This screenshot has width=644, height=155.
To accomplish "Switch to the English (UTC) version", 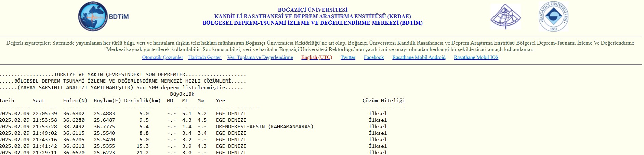I will [316, 57].
